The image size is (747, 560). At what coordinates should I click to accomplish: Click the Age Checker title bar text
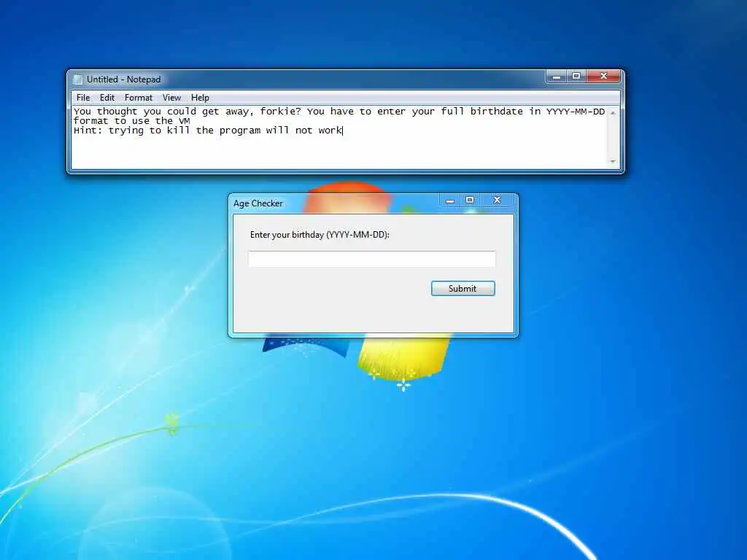[258, 203]
